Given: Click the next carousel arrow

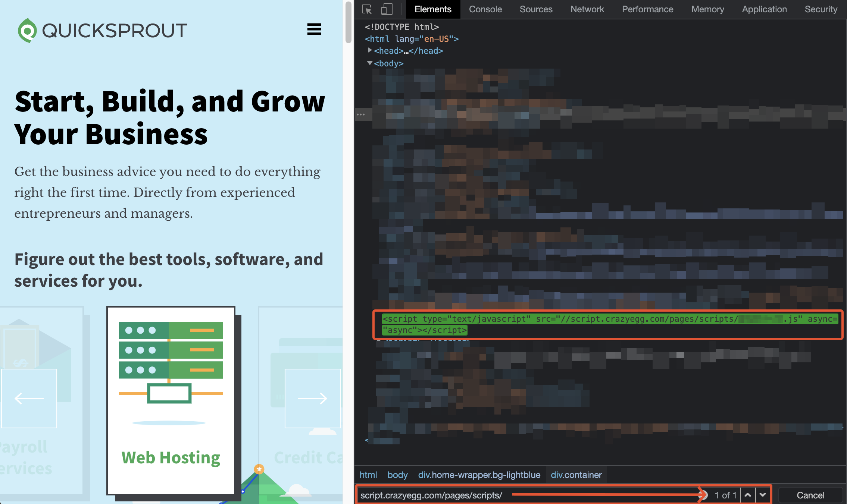Looking at the screenshot, I should coord(313,398).
